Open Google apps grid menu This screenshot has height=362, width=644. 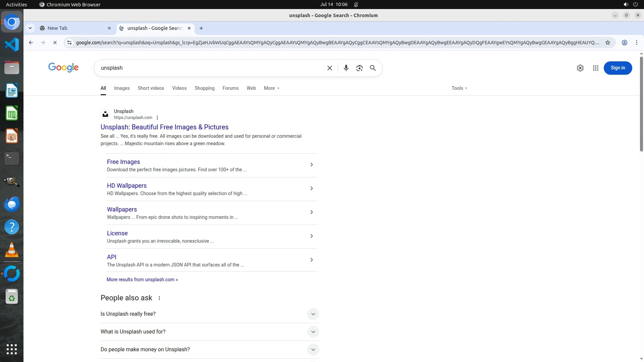(x=595, y=68)
